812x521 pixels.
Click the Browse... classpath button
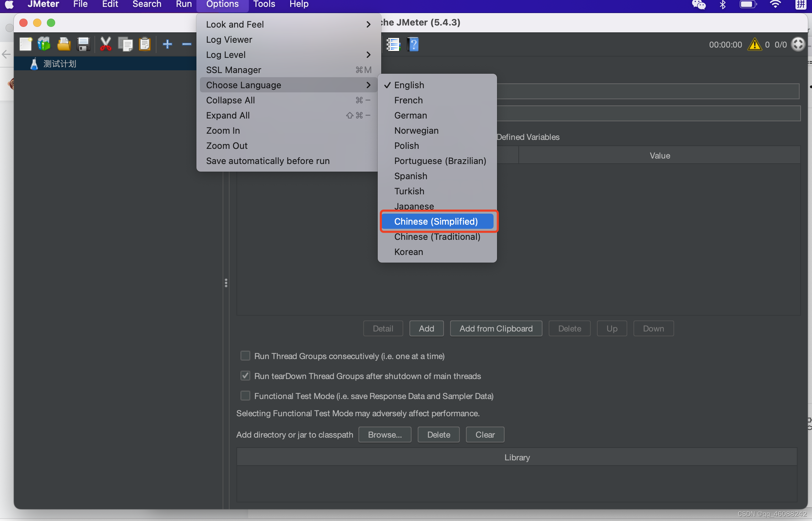pos(385,435)
